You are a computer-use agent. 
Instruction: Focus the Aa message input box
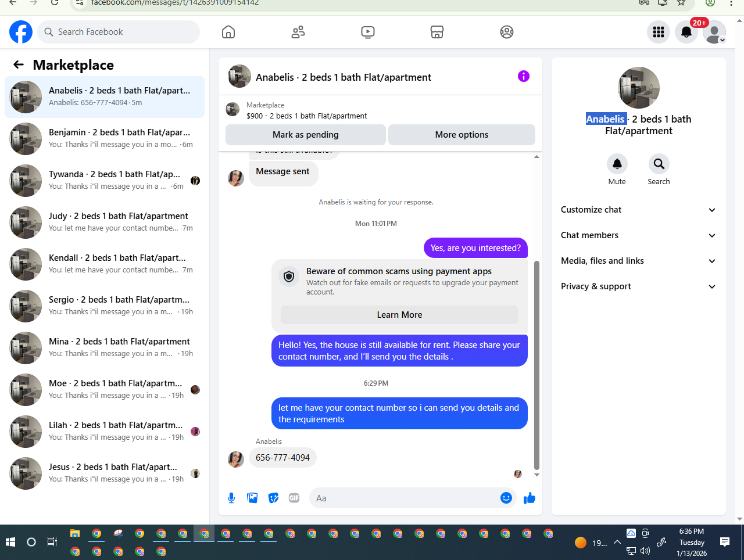[x=405, y=498]
